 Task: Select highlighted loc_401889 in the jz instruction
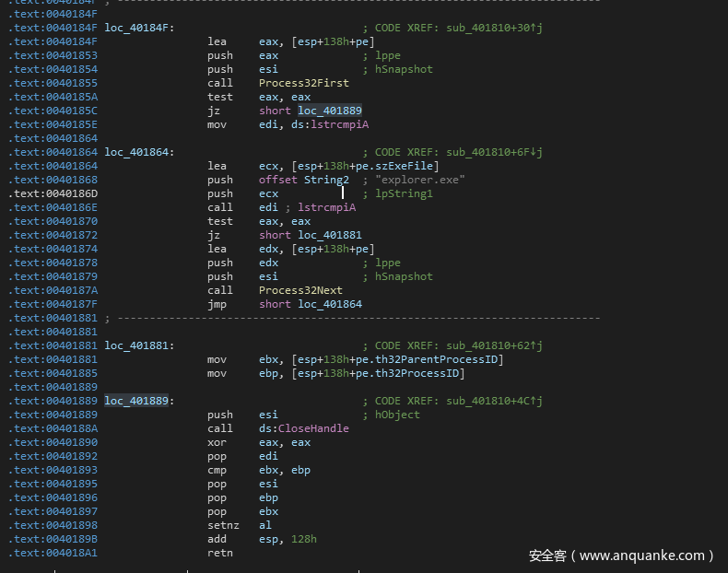330,111
